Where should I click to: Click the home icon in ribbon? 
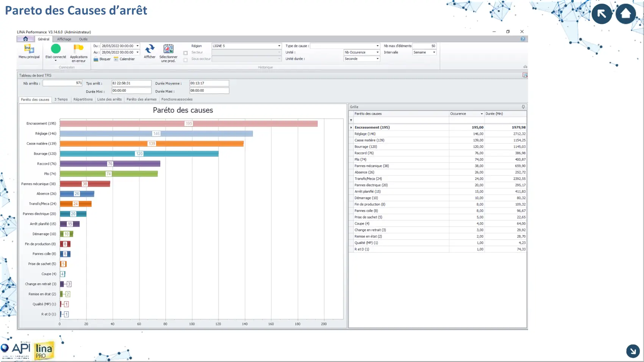tap(26, 39)
